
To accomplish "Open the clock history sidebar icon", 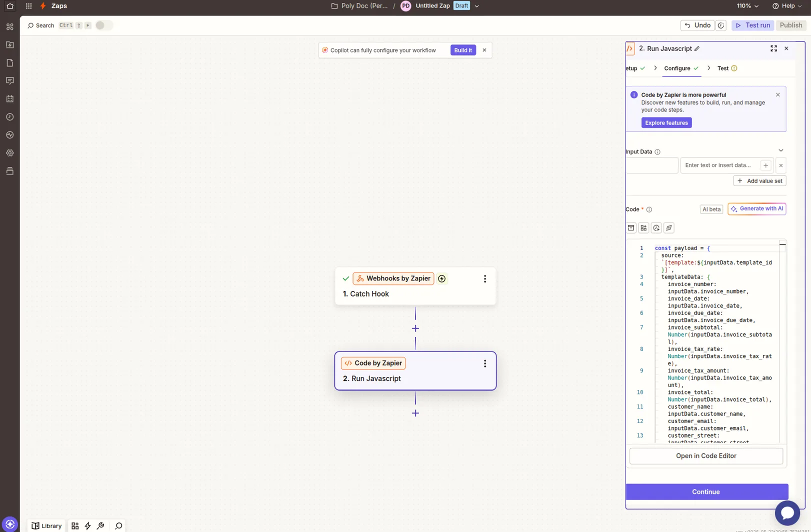I will pos(10,117).
